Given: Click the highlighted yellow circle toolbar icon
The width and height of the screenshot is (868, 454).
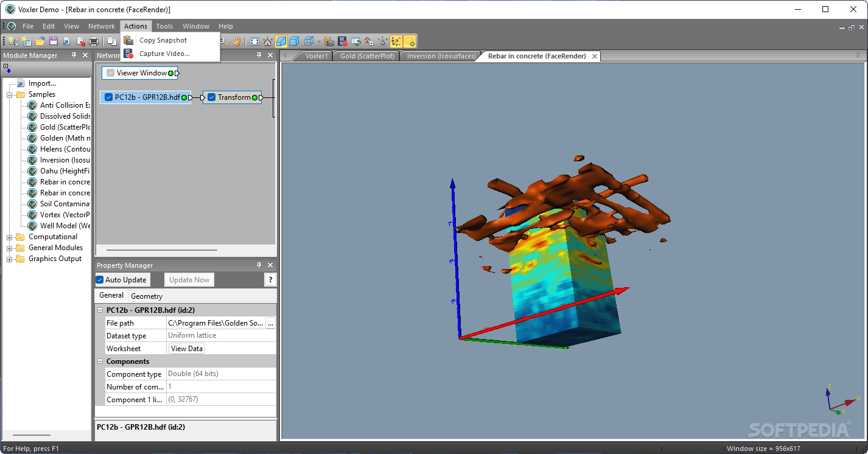Looking at the screenshot, I should 410,41.
